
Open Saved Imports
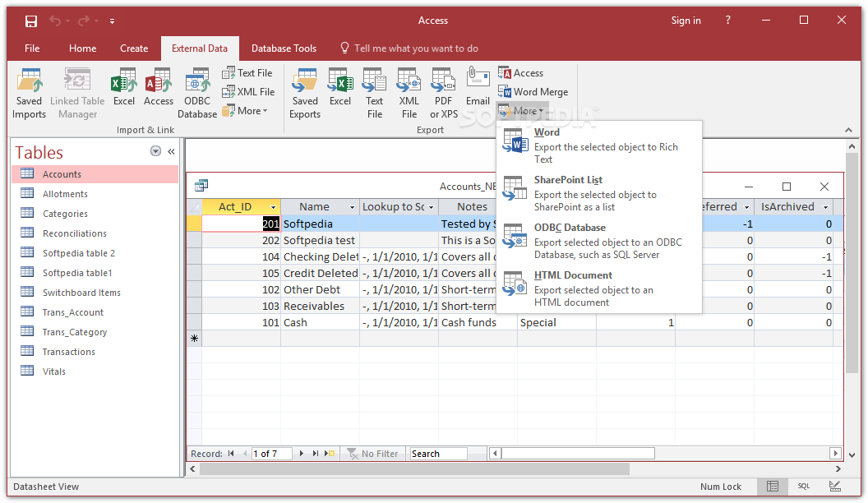click(30, 93)
